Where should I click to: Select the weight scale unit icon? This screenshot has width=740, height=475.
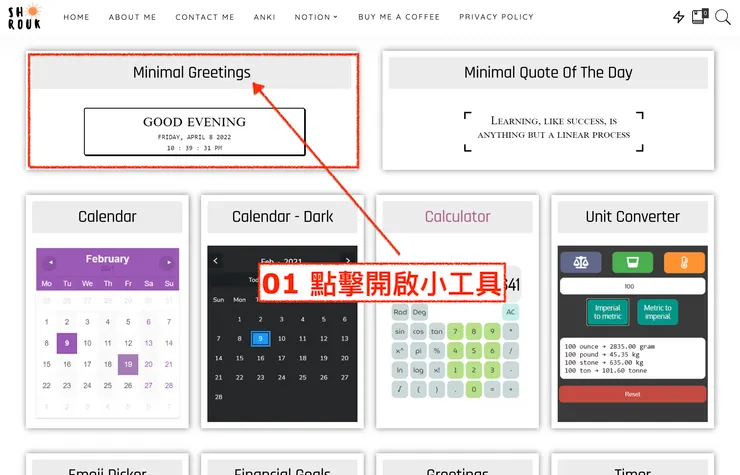[x=580, y=262]
